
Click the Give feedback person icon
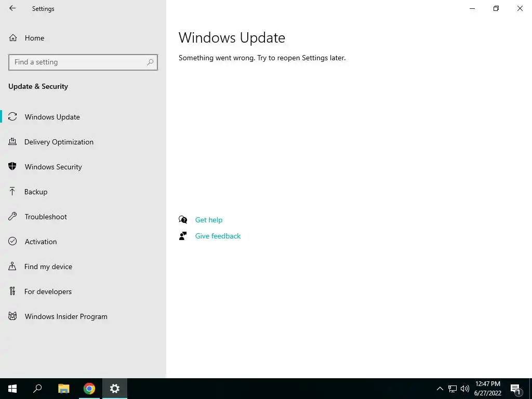click(183, 236)
